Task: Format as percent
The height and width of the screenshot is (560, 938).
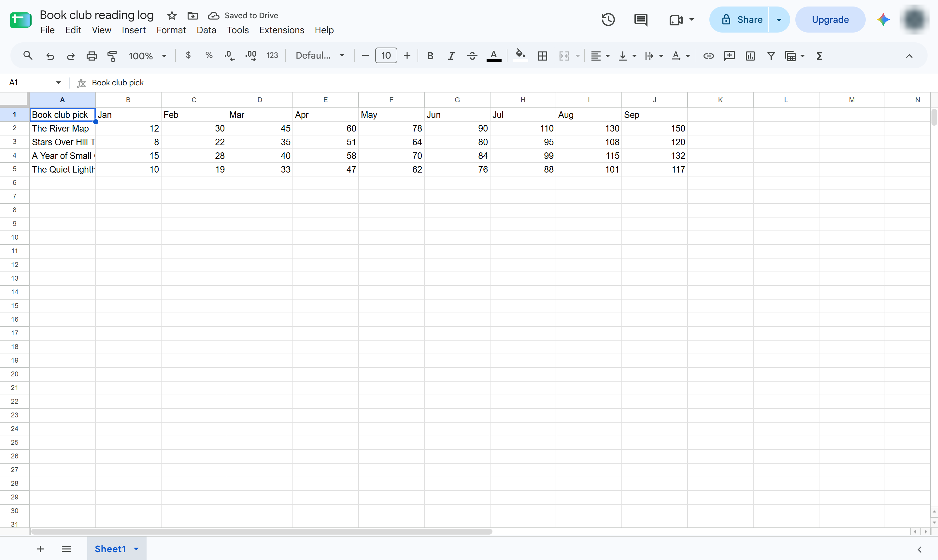Action: coord(209,55)
